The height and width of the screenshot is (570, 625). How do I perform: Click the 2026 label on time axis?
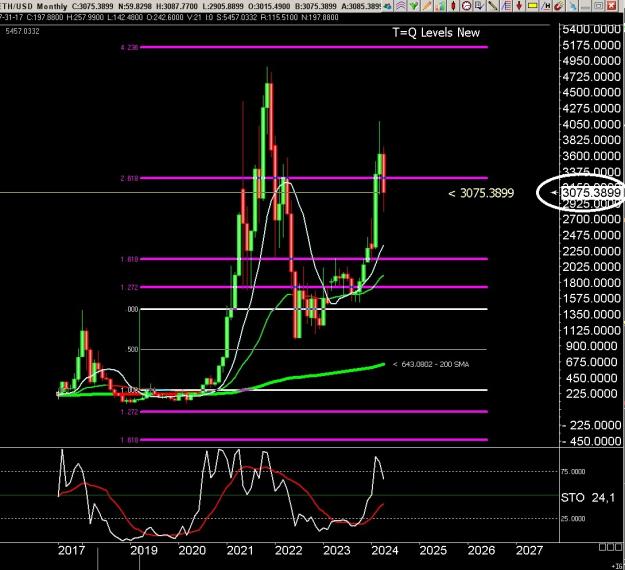(481, 550)
